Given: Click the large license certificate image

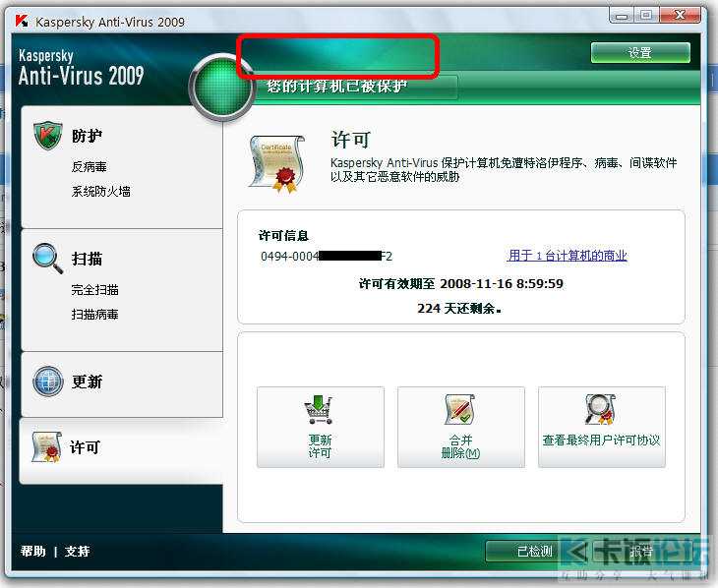Looking at the screenshot, I should click(x=276, y=163).
